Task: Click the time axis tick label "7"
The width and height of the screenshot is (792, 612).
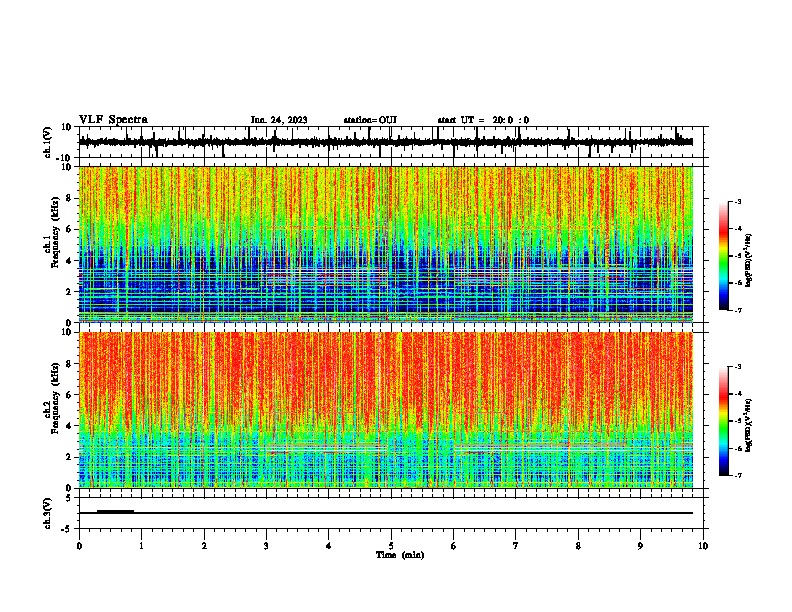Action: (x=516, y=546)
